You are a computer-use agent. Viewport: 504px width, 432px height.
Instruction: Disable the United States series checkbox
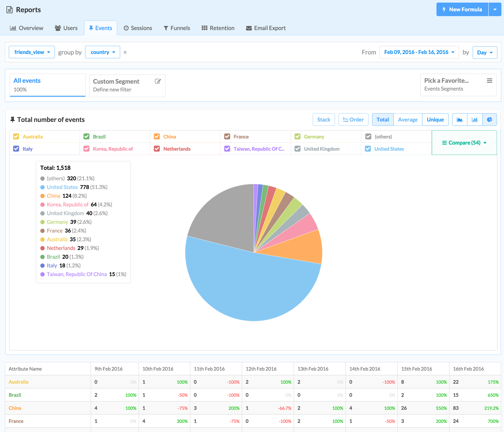pyautogui.click(x=368, y=149)
